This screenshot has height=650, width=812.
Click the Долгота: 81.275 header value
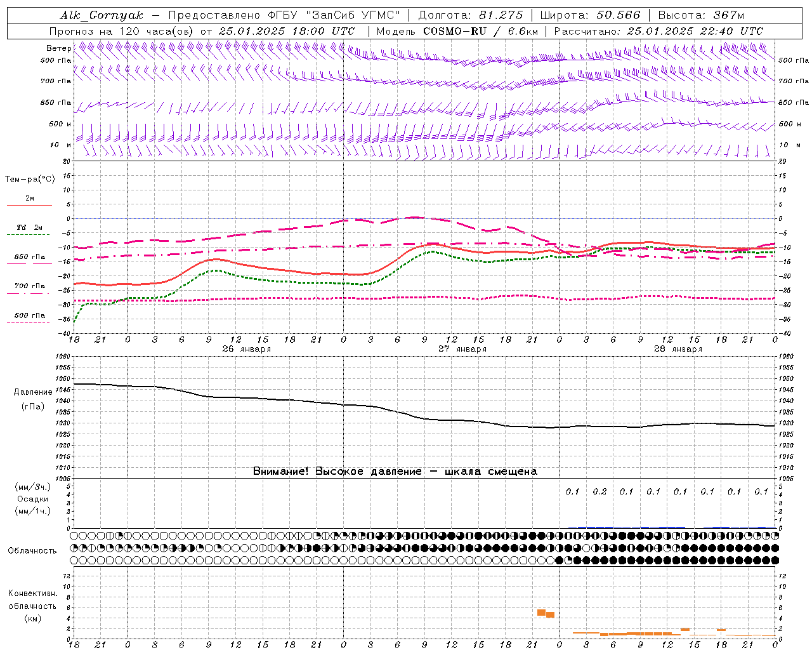[x=471, y=15]
